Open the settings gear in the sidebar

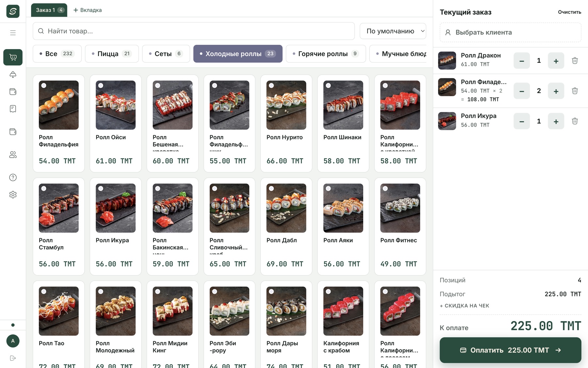coord(13,195)
